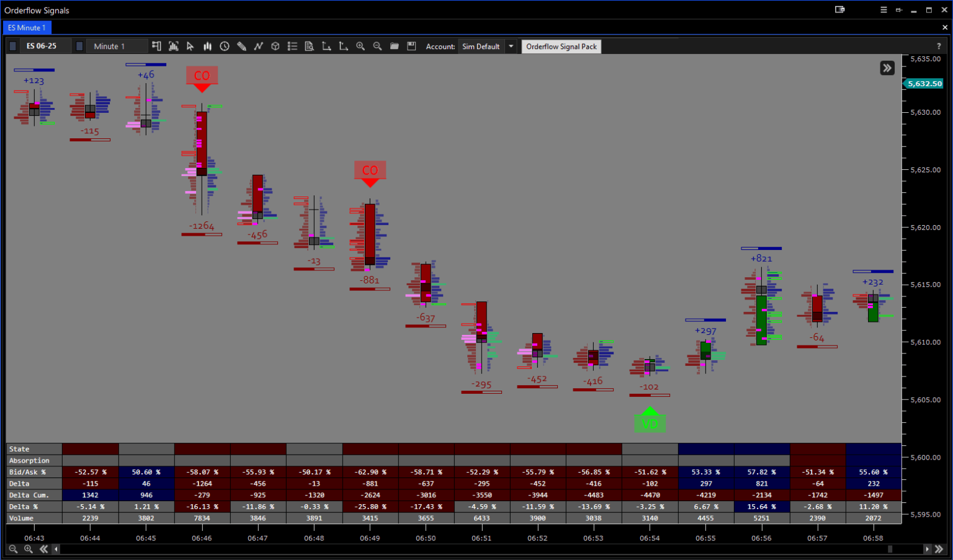953x560 pixels.
Task: Select the zigzag trend line icon
Action: 259,47
